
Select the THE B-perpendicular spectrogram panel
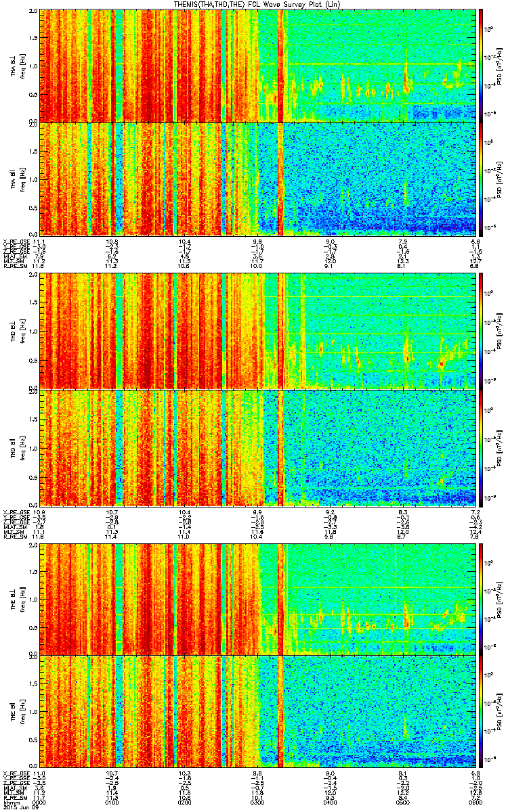[x=259, y=598]
